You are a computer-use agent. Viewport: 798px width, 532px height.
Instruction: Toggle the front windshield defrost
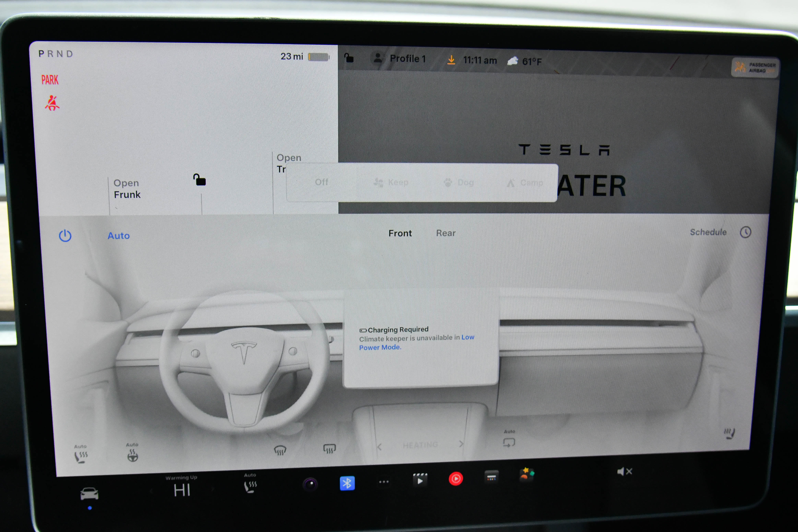[280, 450]
